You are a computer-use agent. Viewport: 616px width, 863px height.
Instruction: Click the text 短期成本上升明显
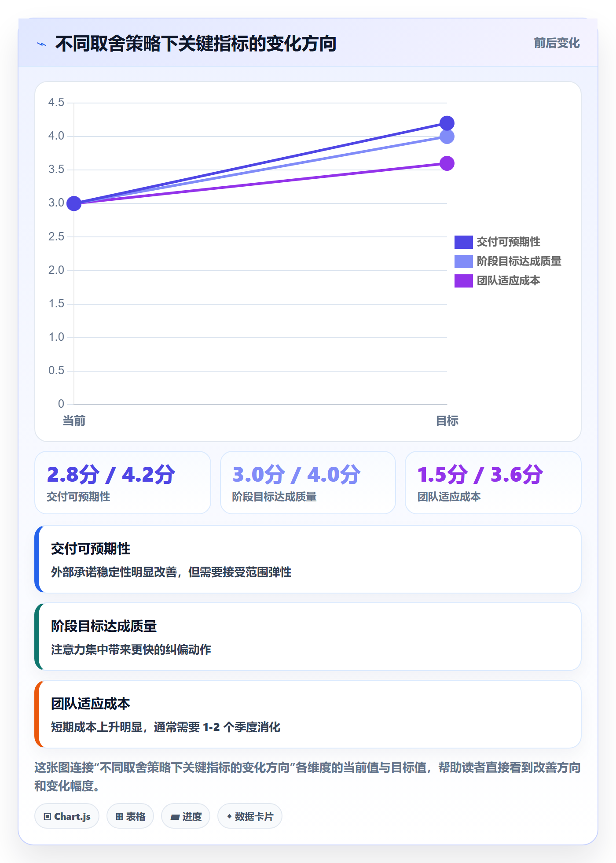click(97, 727)
